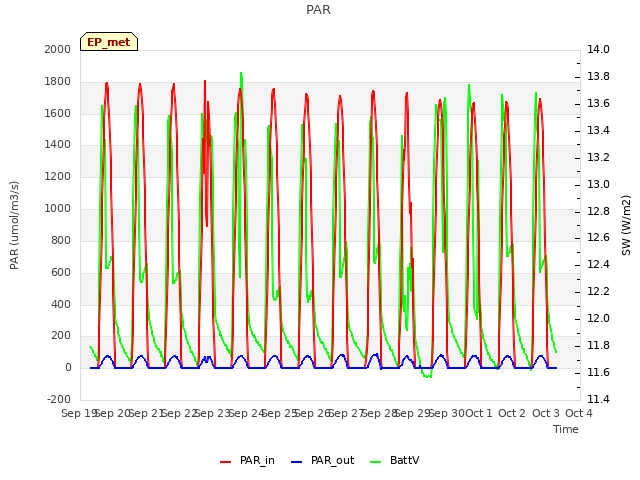Click the PAR (umol/m3/s) axis label
The height and width of the screenshot is (480, 640).
(14, 225)
